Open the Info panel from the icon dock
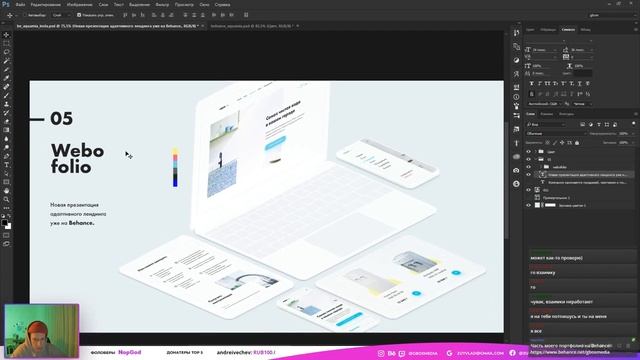 pyautogui.click(x=516, y=97)
